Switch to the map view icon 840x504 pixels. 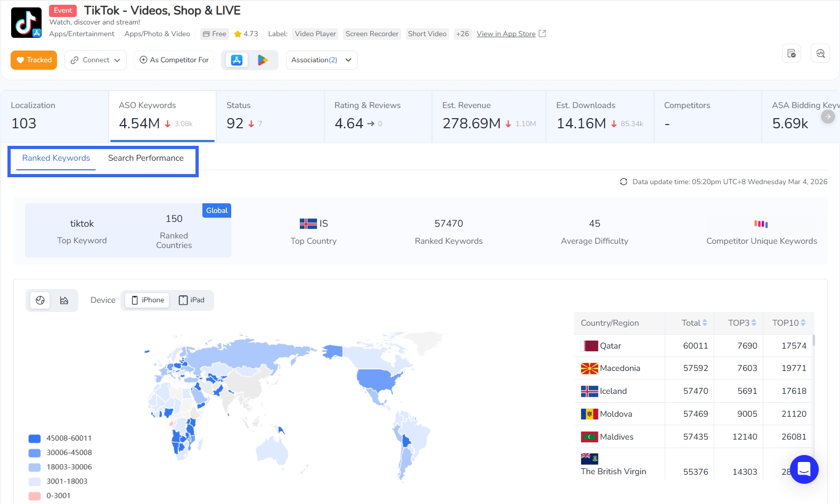40,300
